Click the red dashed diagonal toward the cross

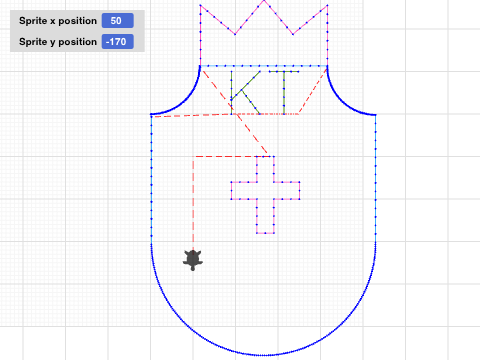[235, 113]
